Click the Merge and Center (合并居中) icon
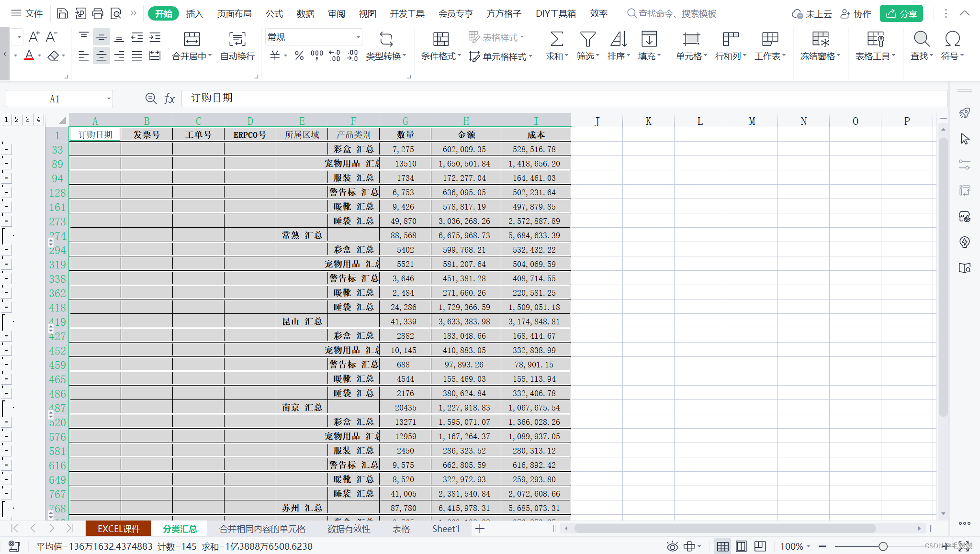This screenshot has height=554, width=980. (191, 39)
